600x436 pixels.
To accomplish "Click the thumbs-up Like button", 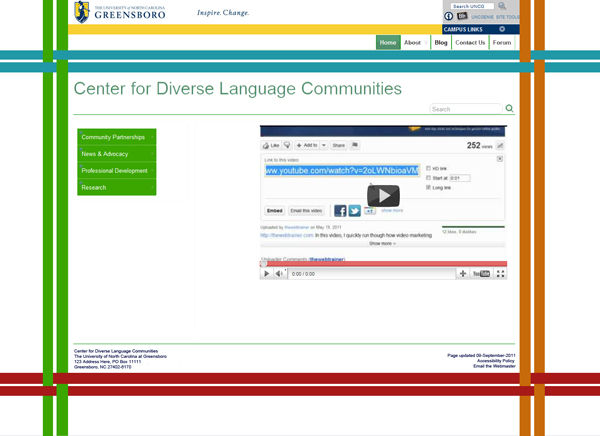I will pos(271,145).
